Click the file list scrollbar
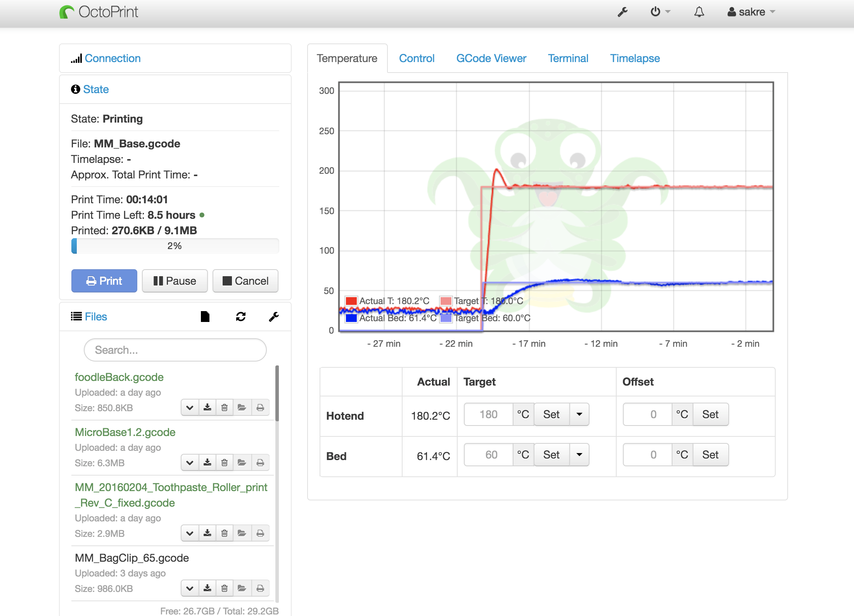This screenshot has width=854, height=616. click(277, 393)
